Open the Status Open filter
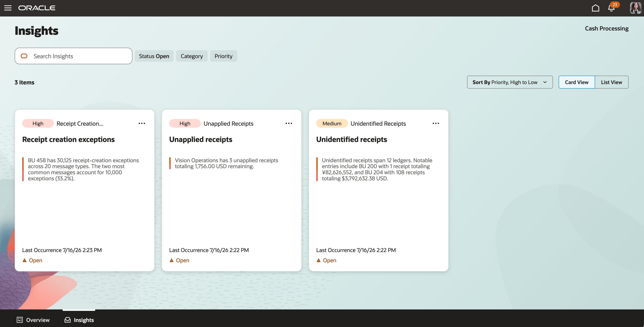Screen dimensions: 644x327 coord(154,56)
